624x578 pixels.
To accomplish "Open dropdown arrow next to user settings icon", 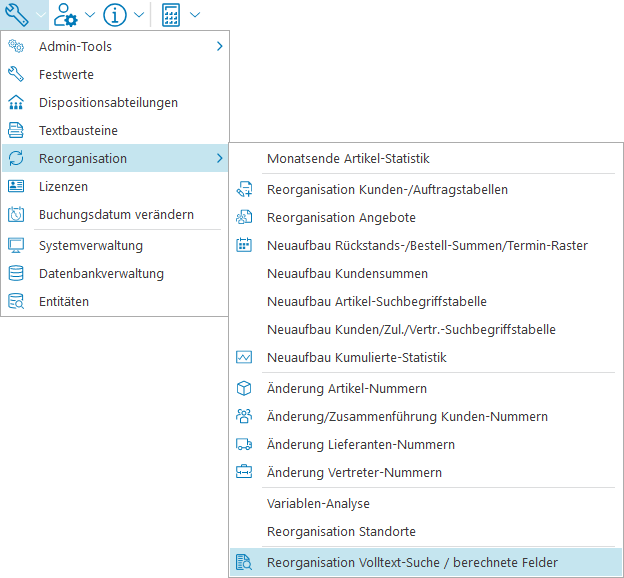I will pyautogui.click(x=90, y=15).
